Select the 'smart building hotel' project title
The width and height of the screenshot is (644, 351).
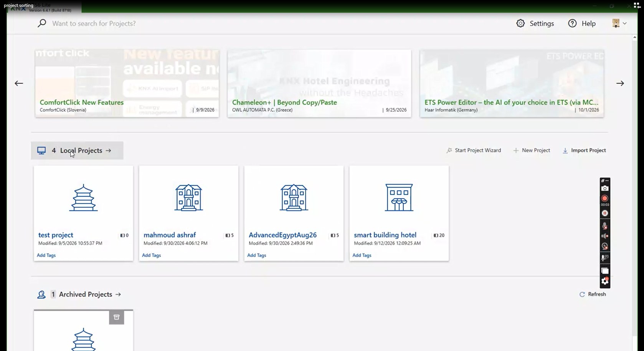click(385, 235)
